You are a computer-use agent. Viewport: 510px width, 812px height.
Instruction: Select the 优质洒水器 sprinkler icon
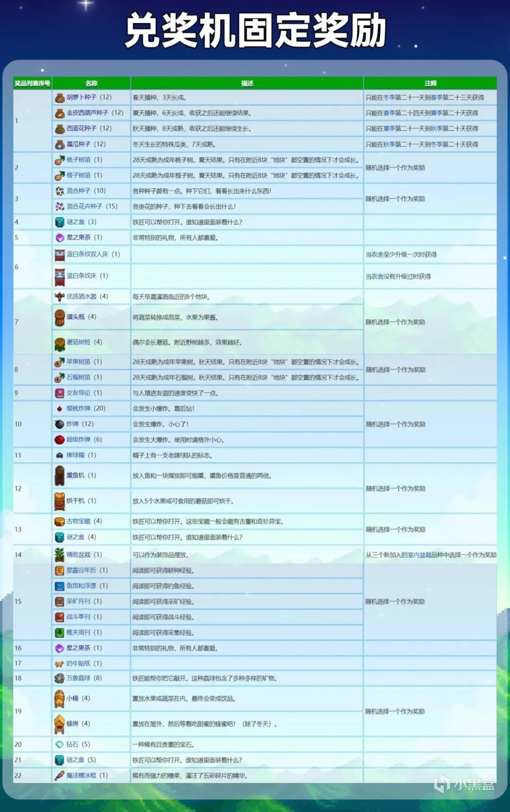[59, 297]
